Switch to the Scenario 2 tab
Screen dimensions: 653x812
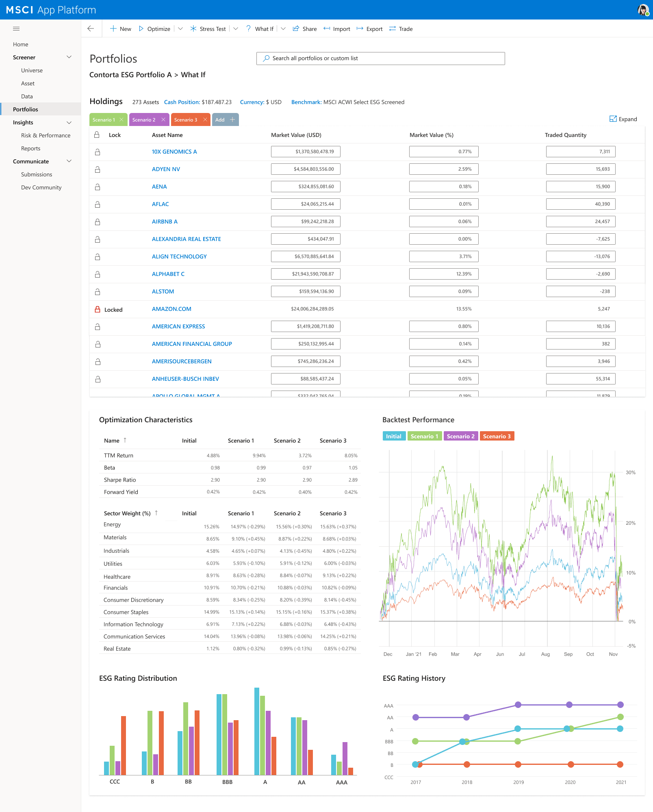(x=144, y=119)
